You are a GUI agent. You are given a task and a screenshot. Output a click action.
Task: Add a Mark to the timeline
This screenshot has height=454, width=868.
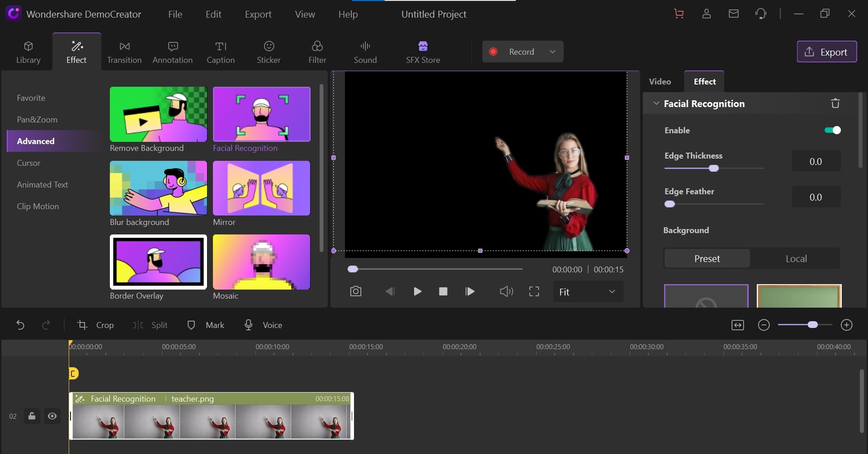206,325
